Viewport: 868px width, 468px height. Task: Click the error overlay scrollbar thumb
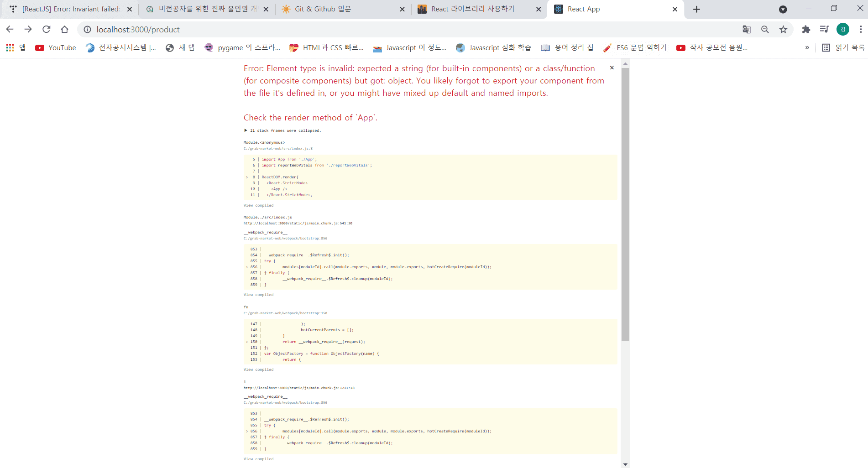pos(625,204)
